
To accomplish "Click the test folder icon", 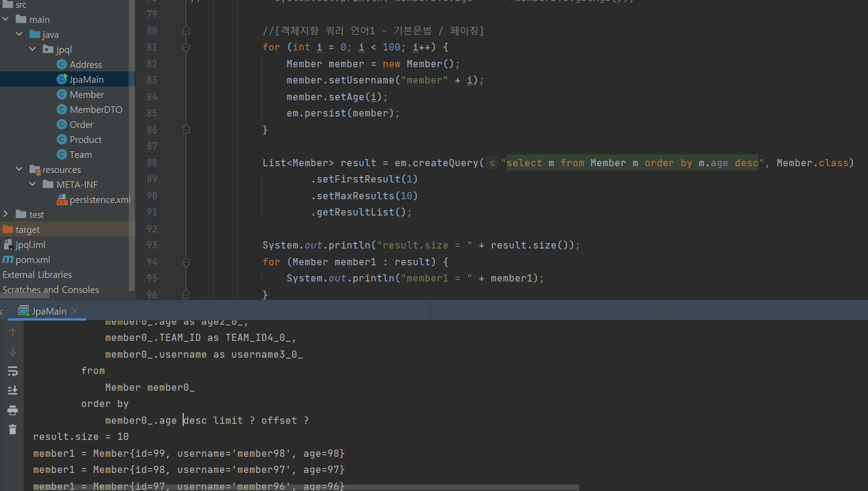I will click(x=21, y=214).
